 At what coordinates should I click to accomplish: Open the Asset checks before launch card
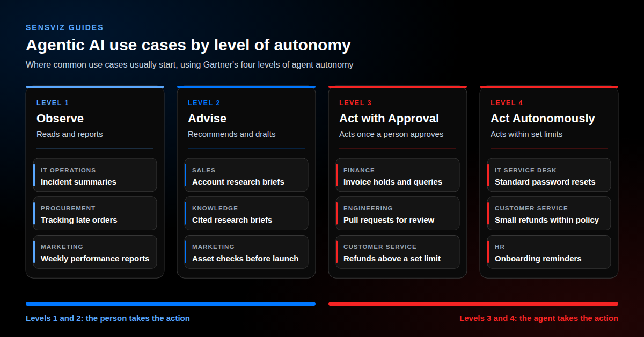click(x=246, y=252)
